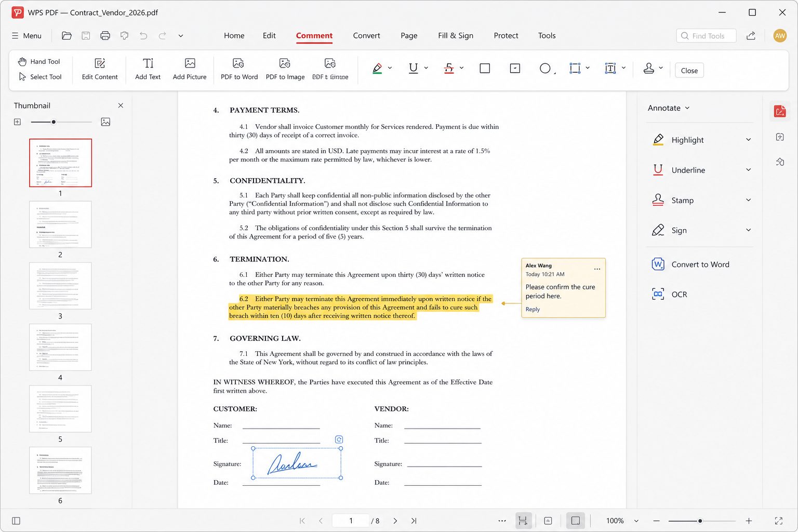Choose Add Text tool
Screen dimensions: 798x532
pyautogui.click(x=148, y=70)
